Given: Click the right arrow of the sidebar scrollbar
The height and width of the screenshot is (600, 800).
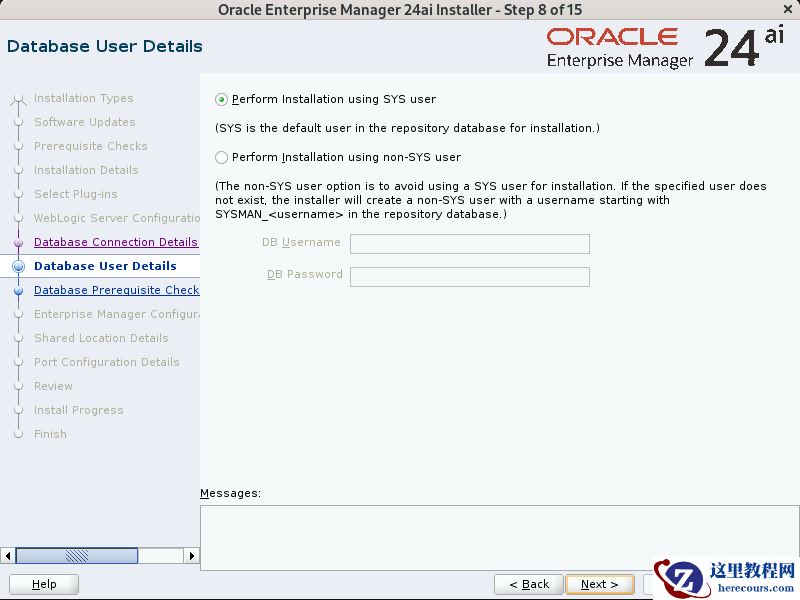Looking at the screenshot, I should [x=191, y=556].
